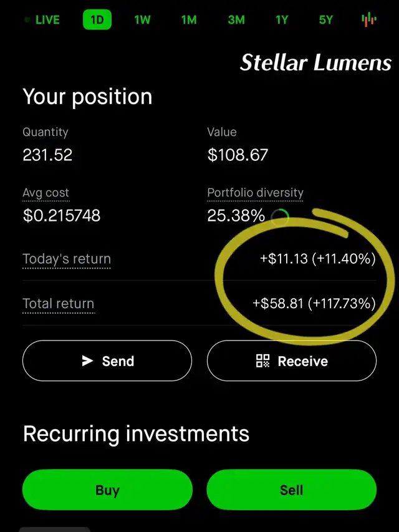
Task: Tap the QR code receive icon
Action: [x=263, y=360]
